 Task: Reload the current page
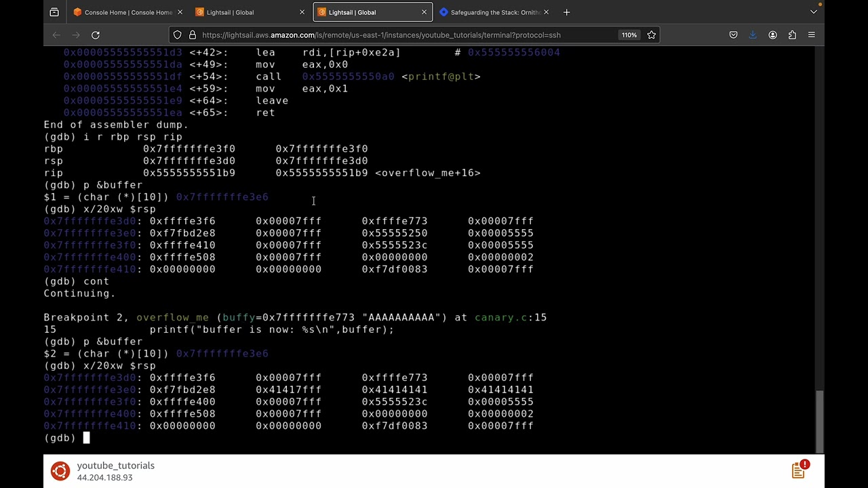tap(96, 35)
